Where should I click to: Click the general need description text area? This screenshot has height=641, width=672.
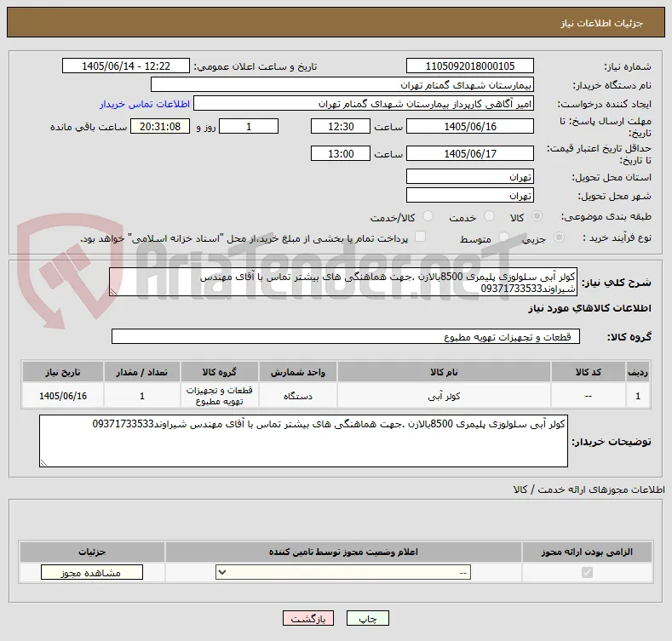343,282
